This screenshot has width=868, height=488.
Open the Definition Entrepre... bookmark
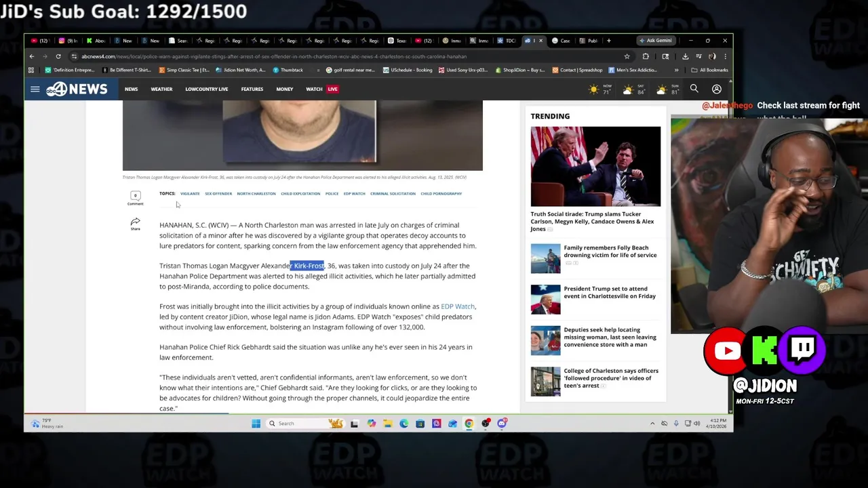pyautogui.click(x=70, y=70)
